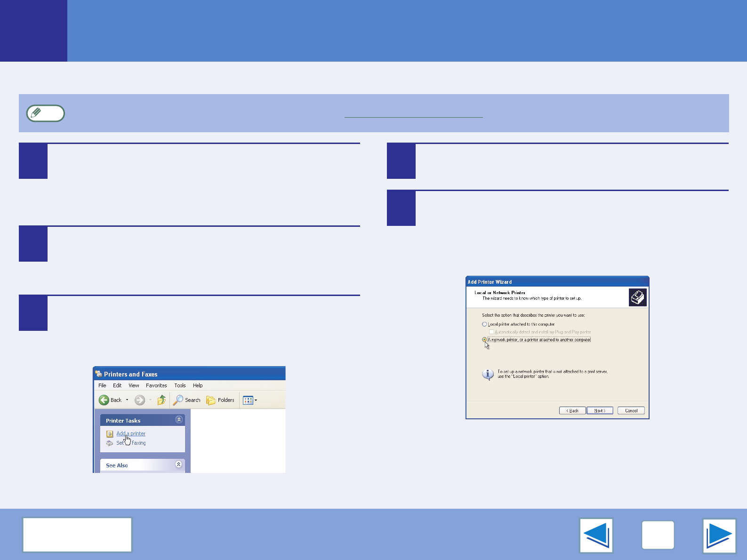Collapse the Printer Tasks panel

(179, 420)
